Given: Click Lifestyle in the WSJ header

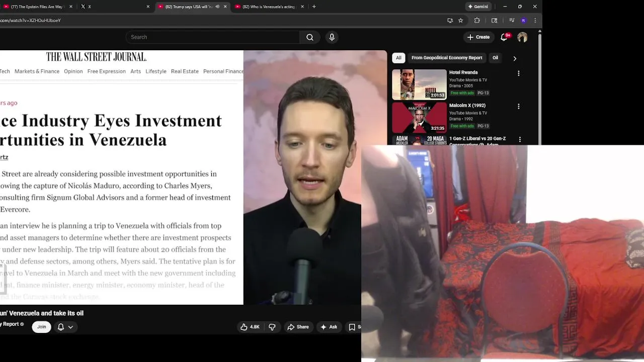Looking at the screenshot, I should (x=156, y=71).
